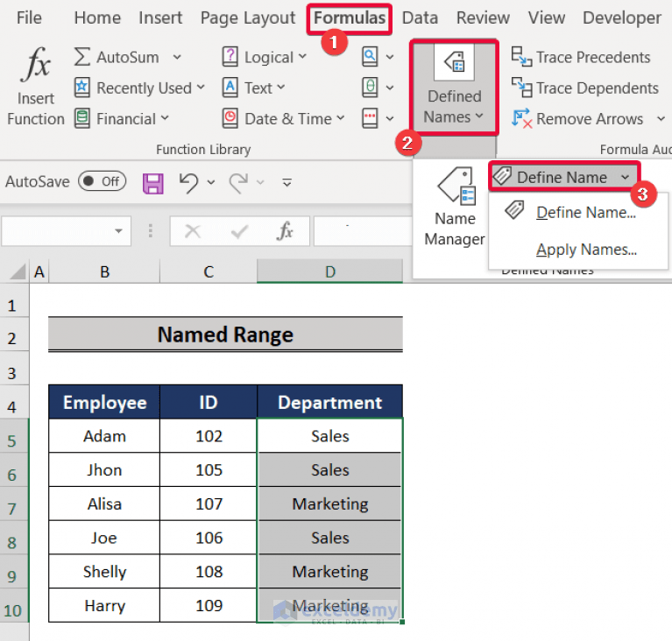Expand the Define Name split-button arrow

[626, 177]
